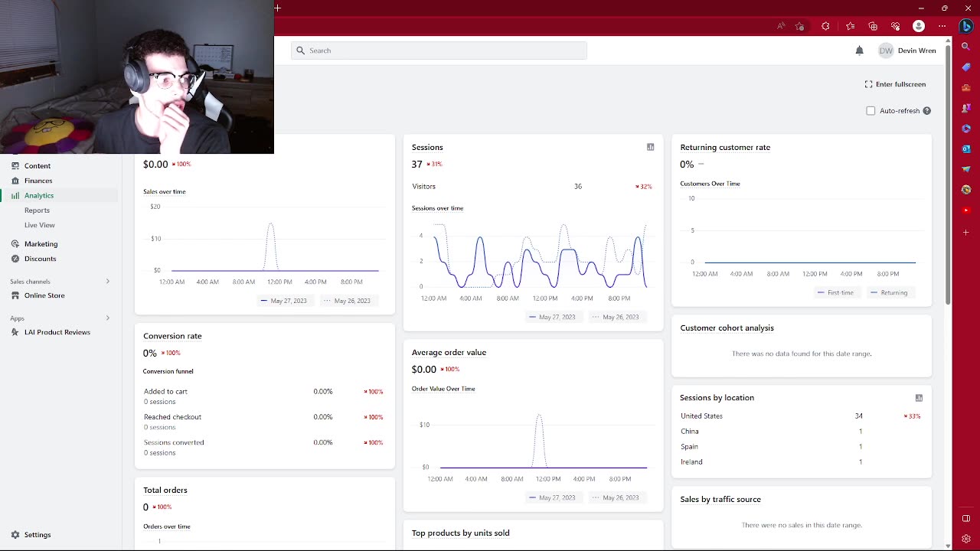Click the Sessions converted funnel row
The width and height of the screenshot is (980, 551).
[263, 448]
